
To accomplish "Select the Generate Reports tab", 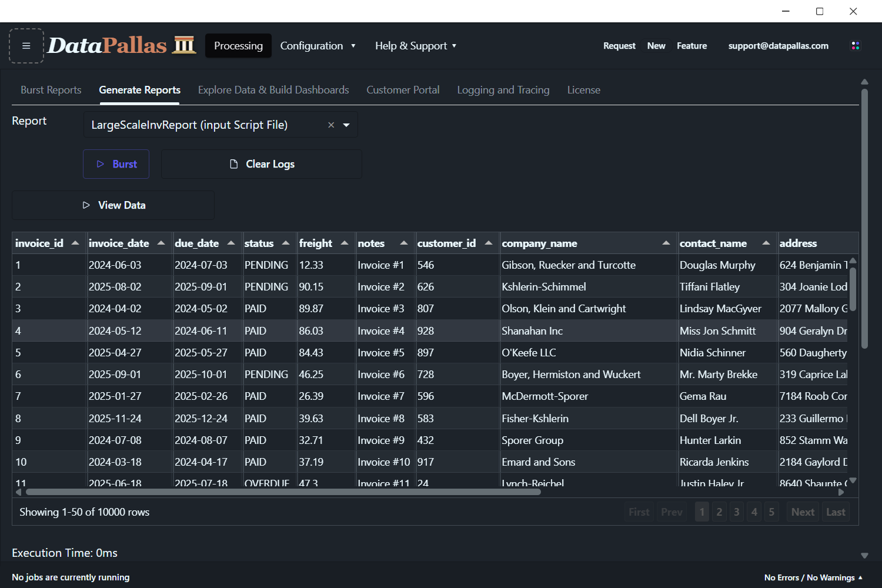I will tap(139, 90).
